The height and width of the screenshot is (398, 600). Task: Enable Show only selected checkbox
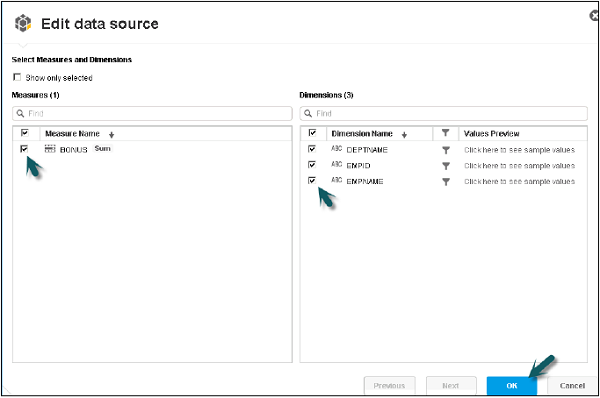click(17, 77)
